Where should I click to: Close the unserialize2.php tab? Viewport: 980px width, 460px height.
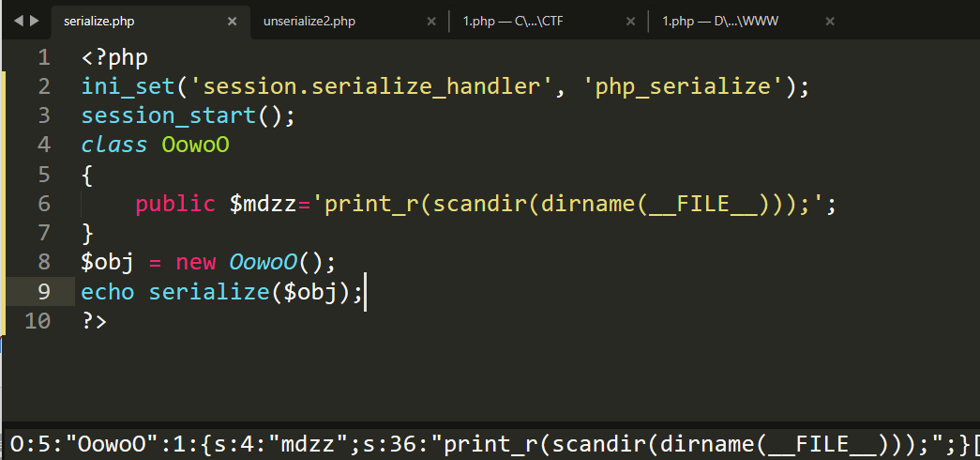431,22
